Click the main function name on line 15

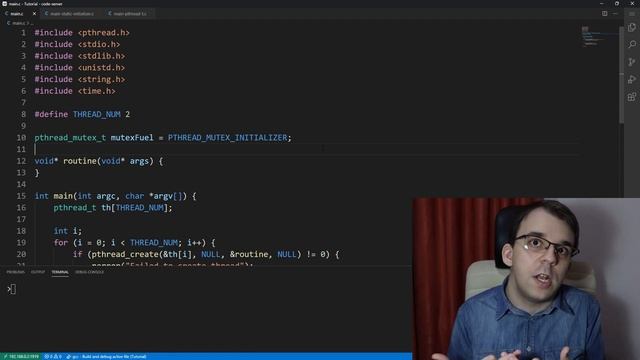[x=63, y=196]
